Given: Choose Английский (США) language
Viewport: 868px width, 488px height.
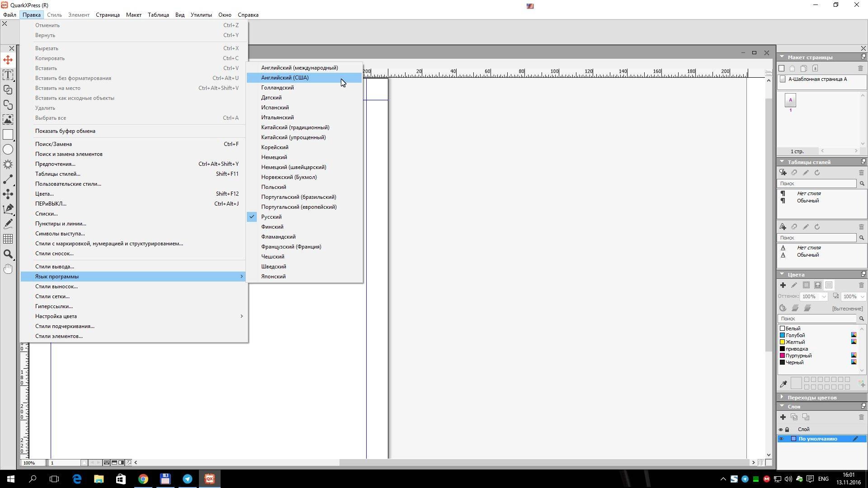Looking at the screenshot, I should (x=304, y=78).
